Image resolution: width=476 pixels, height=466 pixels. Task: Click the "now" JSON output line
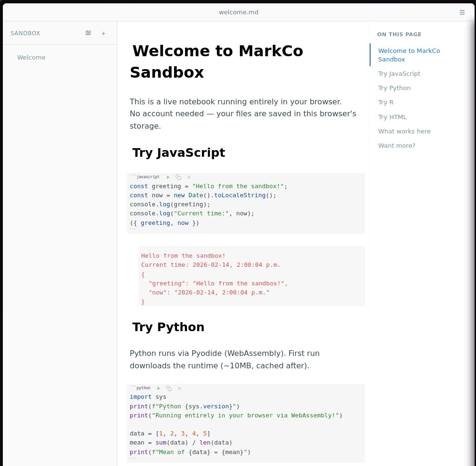(x=209, y=293)
